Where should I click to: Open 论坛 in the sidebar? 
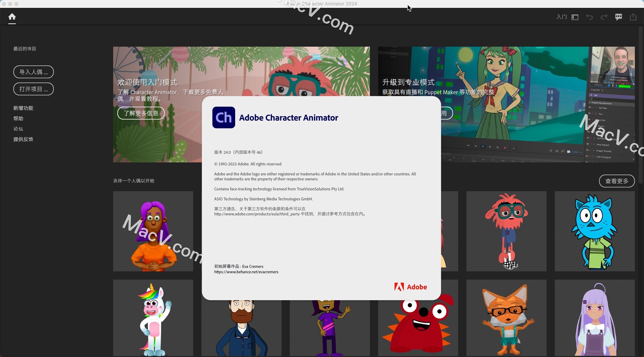click(18, 129)
